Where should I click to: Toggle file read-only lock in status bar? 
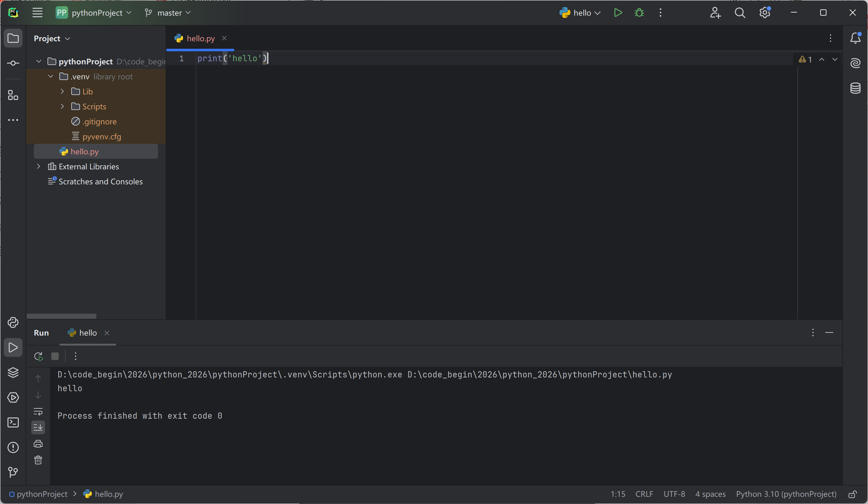[852, 494]
